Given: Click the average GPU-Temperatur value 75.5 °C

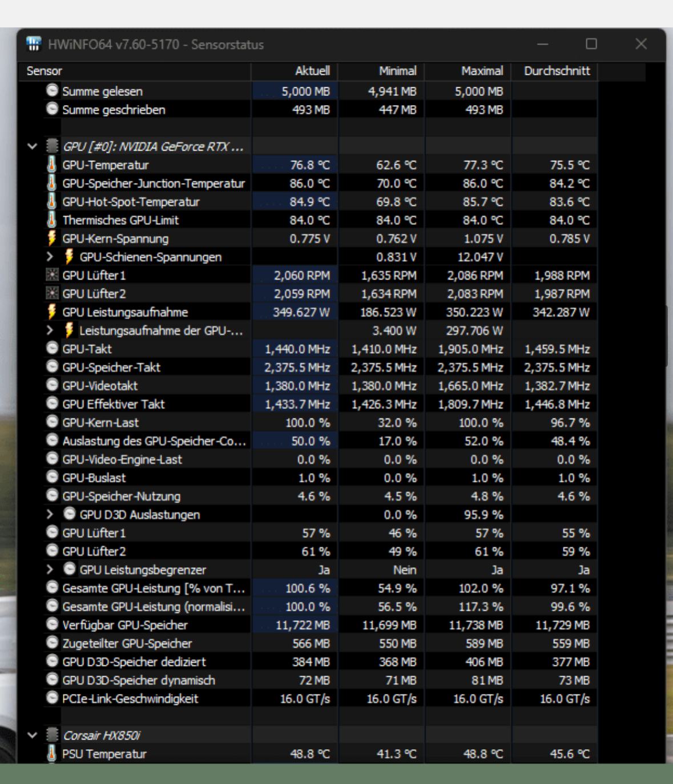Looking at the screenshot, I should tap(569, 165).
